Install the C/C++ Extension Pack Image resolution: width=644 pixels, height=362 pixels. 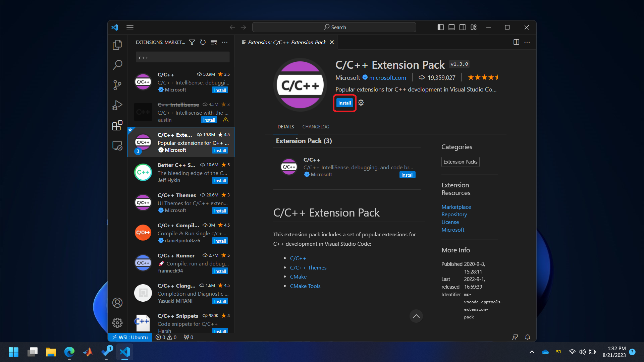click(x=344, y=103)
